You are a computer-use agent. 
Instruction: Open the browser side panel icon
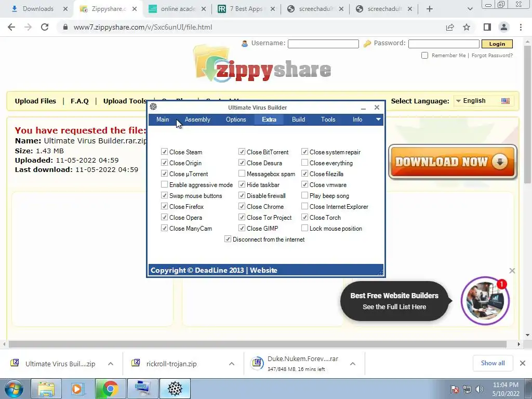pyautogui.click(x=487, y=27)
